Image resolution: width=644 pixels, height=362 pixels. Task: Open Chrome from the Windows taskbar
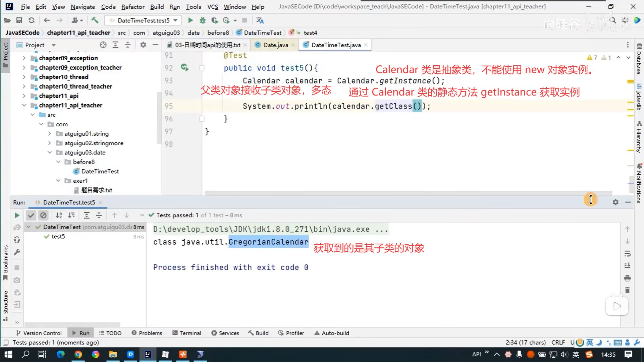point(78,354)
